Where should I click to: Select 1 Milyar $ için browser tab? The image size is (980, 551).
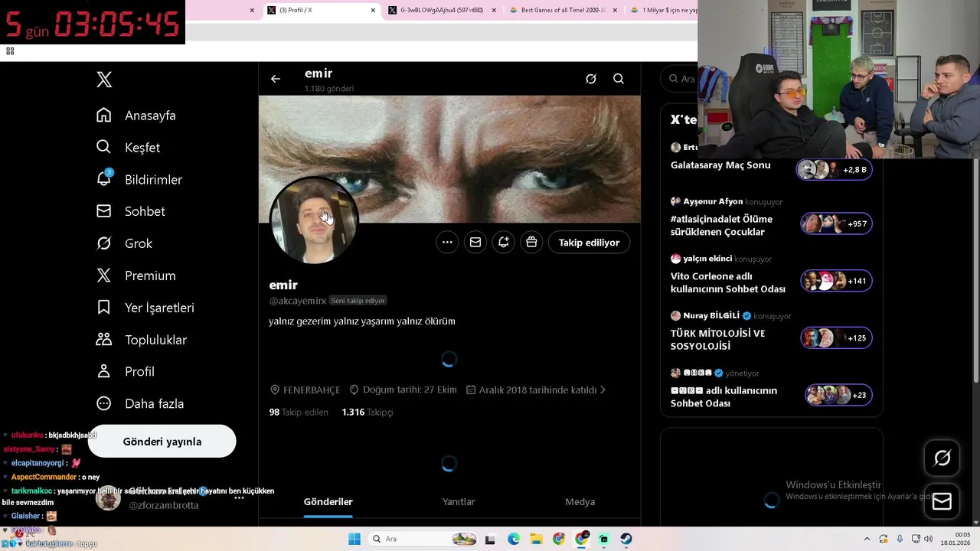pyautogui.click(x=663, y=11)
